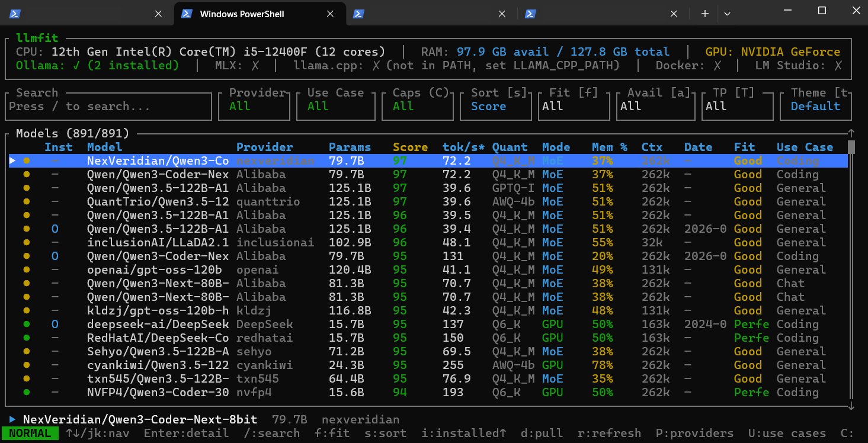The width and height of the screenshot is (868, 443).
Task: Open a new terminal tab with plus button
Action: click(x=704, y=14)
